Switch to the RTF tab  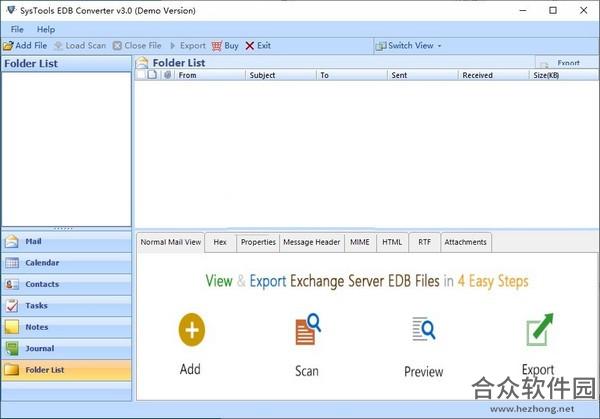[x=424, y=242]
